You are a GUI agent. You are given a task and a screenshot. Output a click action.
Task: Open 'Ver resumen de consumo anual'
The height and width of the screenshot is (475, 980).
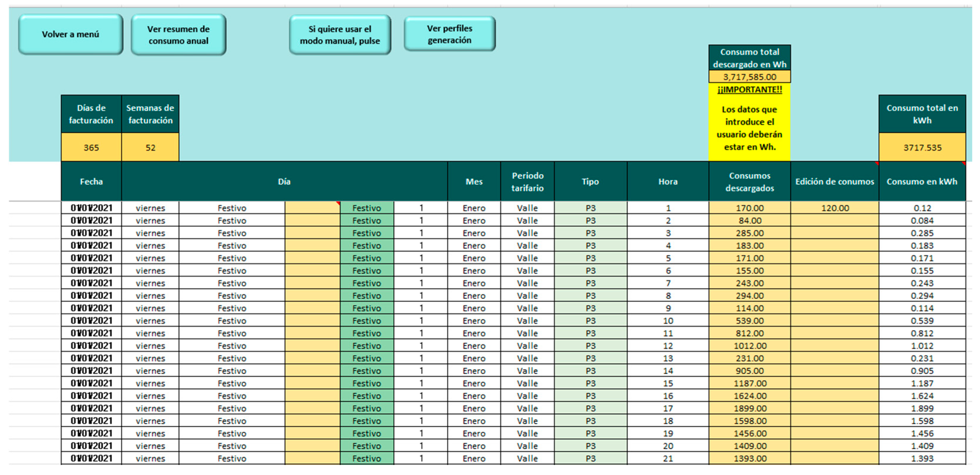pos(178,35)
